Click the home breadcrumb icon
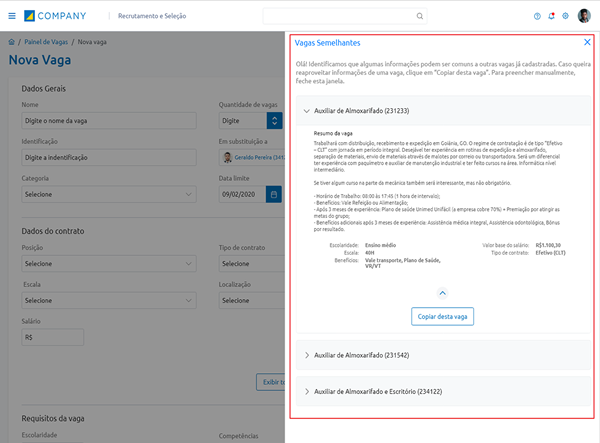 pos(11,42)
